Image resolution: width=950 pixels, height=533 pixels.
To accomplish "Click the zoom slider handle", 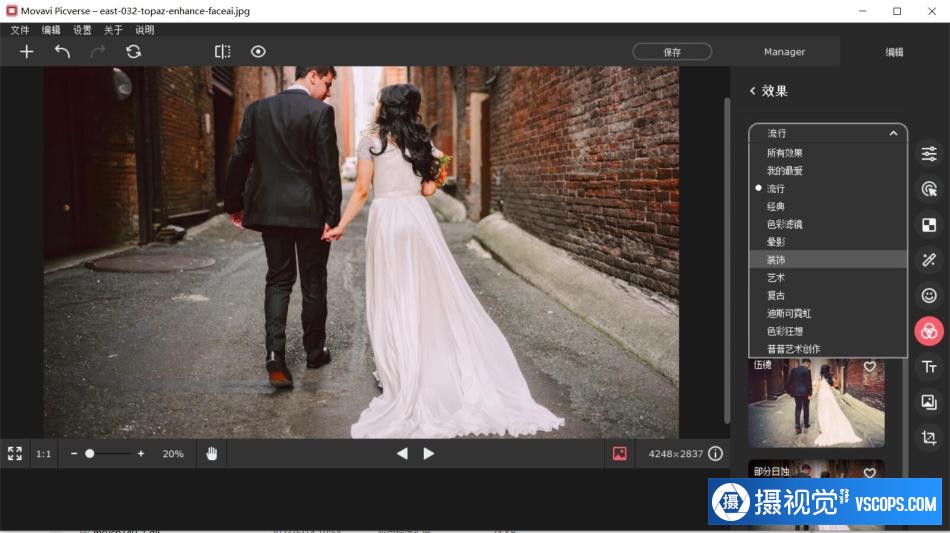I will (90, 454).
